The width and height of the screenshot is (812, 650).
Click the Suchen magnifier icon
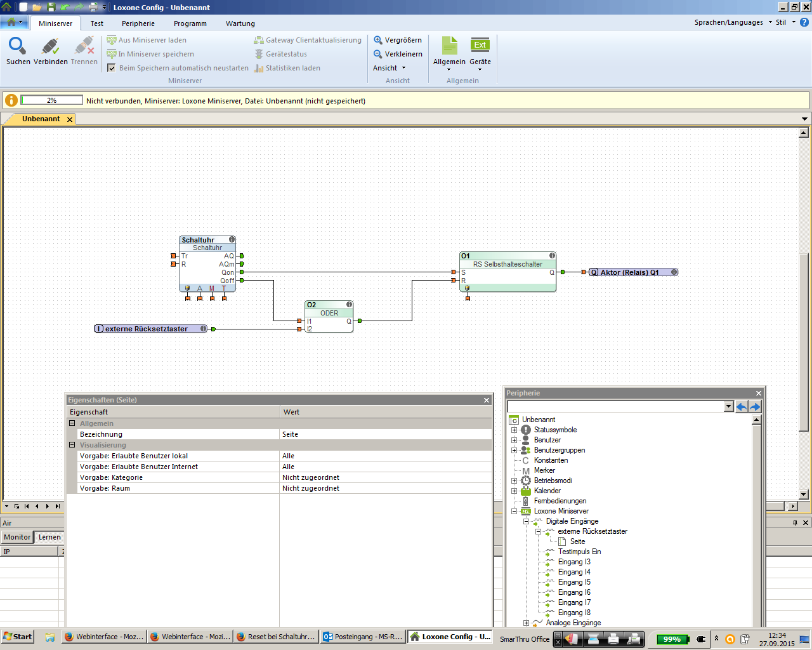17,46
